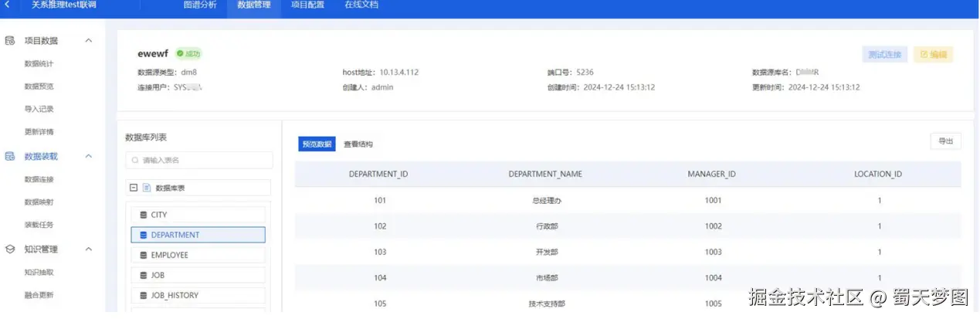Click the 行政部 department name cell

[x=547, y=226]
